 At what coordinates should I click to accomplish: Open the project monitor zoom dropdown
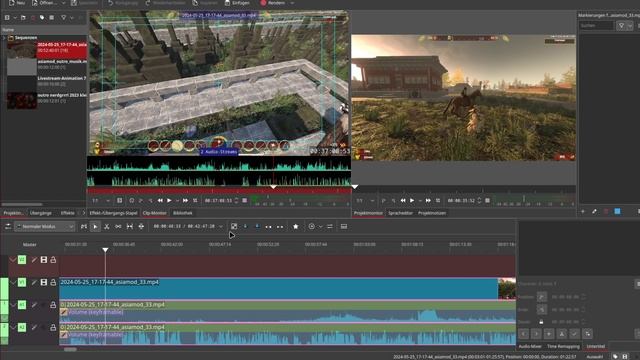(365, 200)
